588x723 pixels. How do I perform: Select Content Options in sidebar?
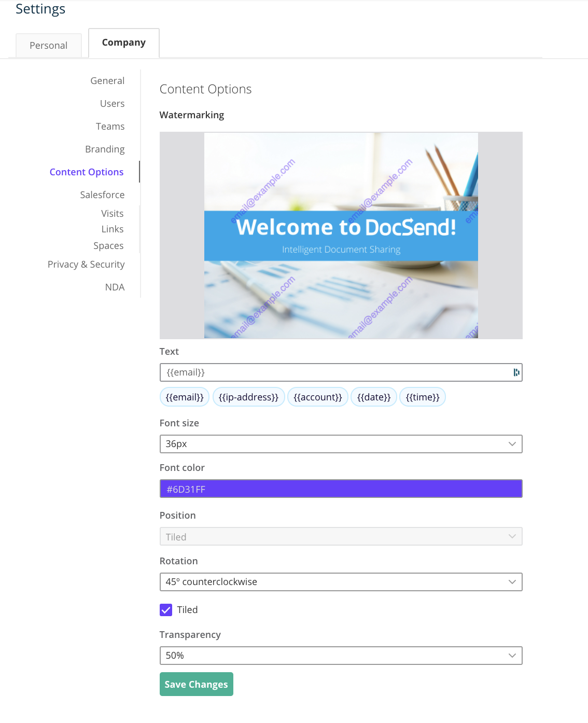pos(87,172)
